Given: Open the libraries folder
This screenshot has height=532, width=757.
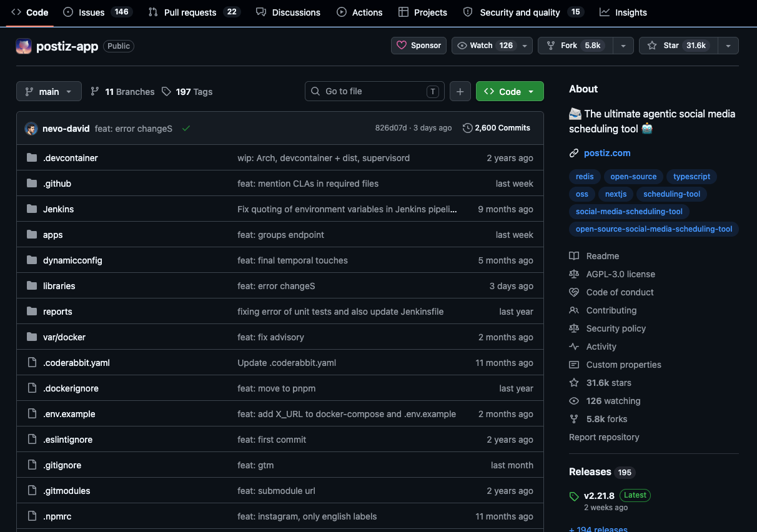Looking at the screenshot, I should (x=59, y=286).
